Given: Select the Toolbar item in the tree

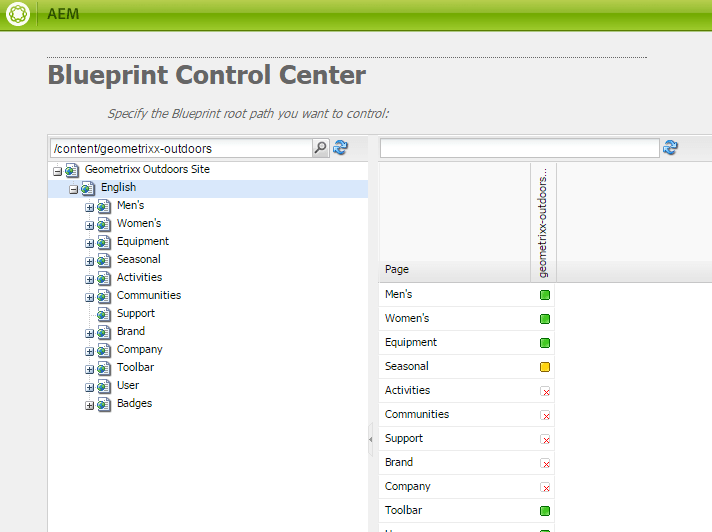Looking at the screenshot, I should coord(135,367).
